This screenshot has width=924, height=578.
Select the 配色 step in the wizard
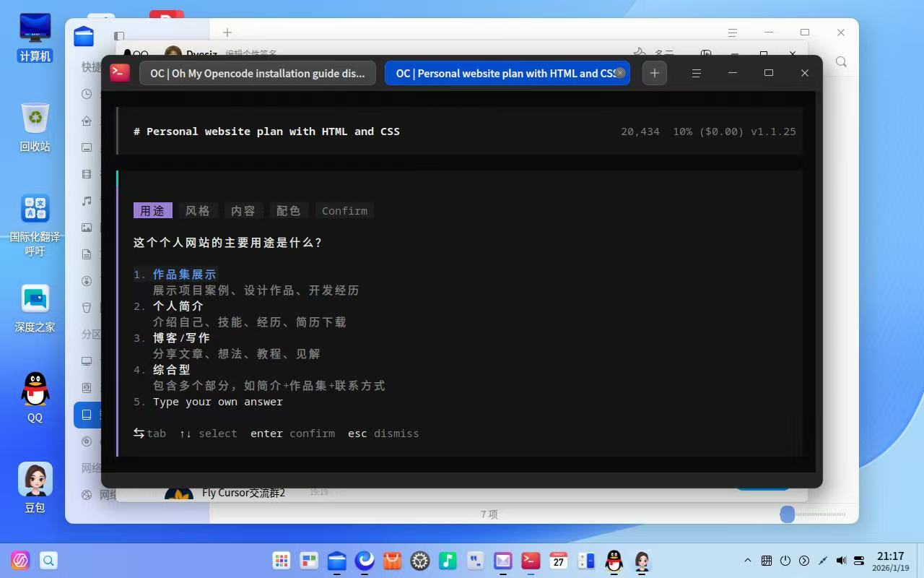pyautogui.click(x=288, y=210)
